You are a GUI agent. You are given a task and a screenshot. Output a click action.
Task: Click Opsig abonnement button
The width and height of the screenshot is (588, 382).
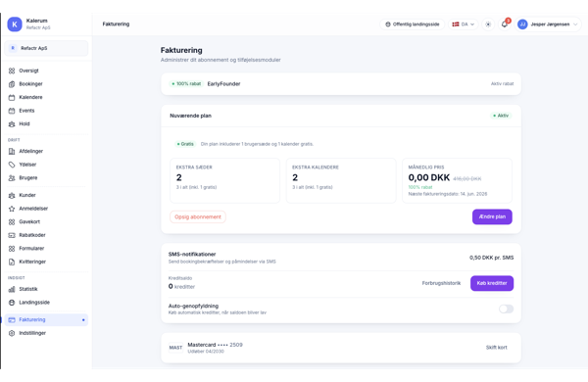click(x=198, y=217)
